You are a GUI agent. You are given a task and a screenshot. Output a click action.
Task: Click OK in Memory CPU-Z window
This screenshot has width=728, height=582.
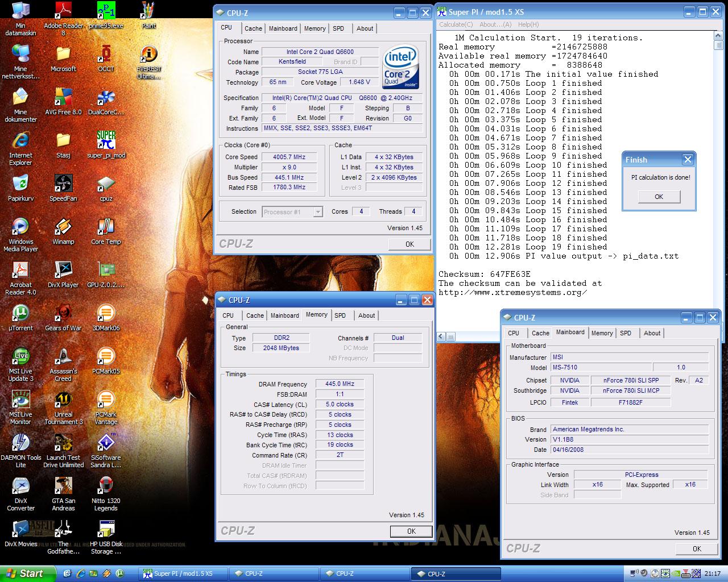[411, 531]
